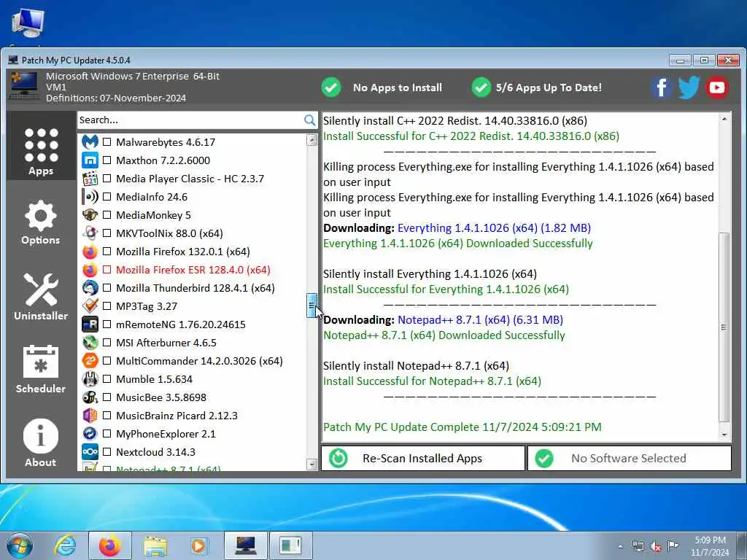The height and width of the screenshot is (560, 747).
Task: Click Re-Scan Installed Apps button
Action: (423, 458)
